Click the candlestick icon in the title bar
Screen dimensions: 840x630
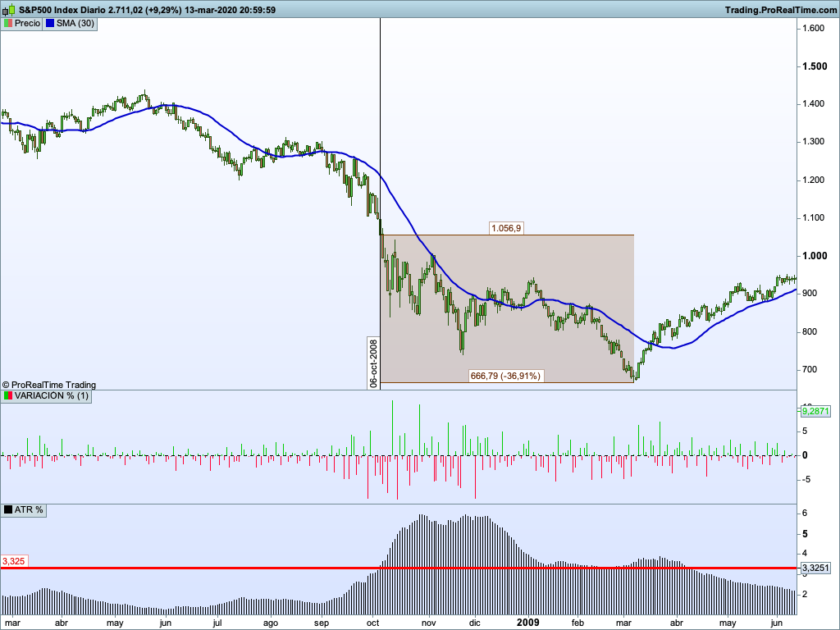[10, 9]
